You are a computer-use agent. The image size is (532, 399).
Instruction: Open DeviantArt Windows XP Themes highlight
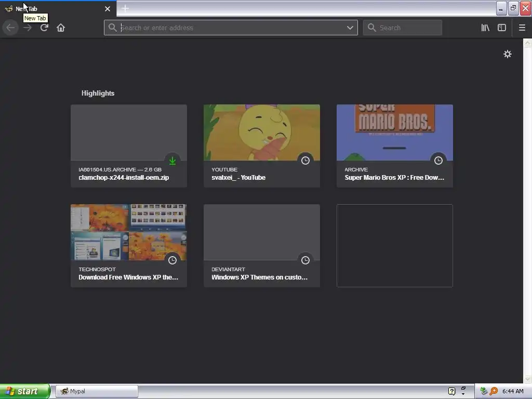262,246
